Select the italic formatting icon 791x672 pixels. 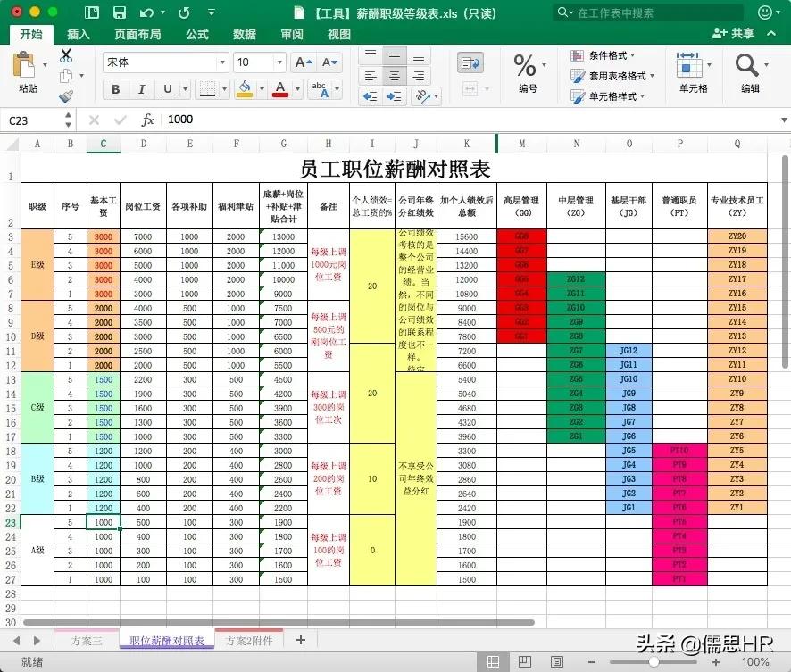pyautogui.click(x=141, y=90)
